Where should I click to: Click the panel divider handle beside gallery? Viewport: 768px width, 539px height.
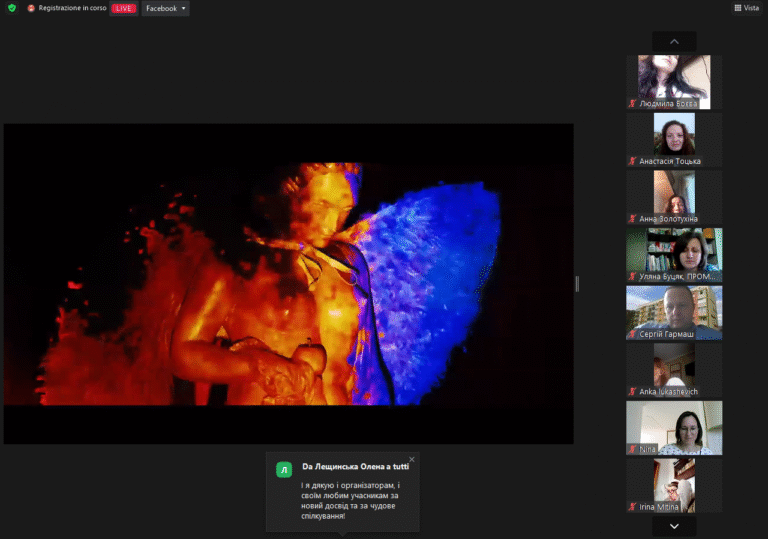click(577, 284)
